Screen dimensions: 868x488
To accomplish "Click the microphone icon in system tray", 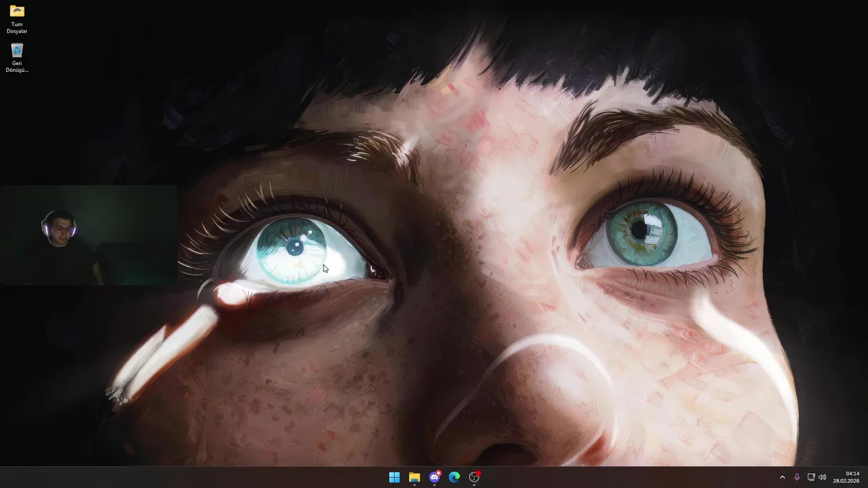I will [797, 477].
